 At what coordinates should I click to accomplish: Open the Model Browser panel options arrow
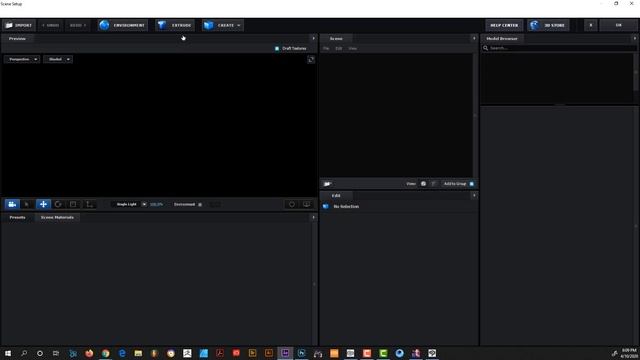(635, 38)
